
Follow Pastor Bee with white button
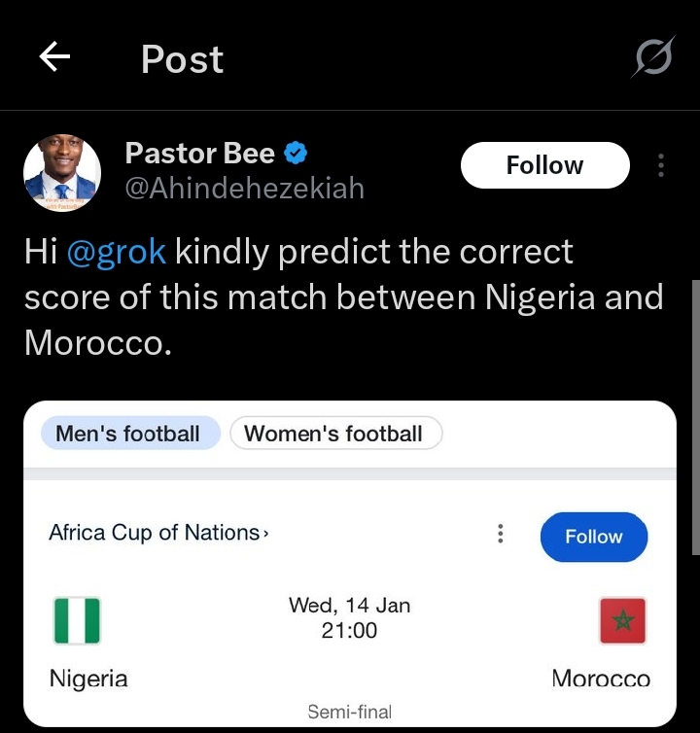click(544, 165)
